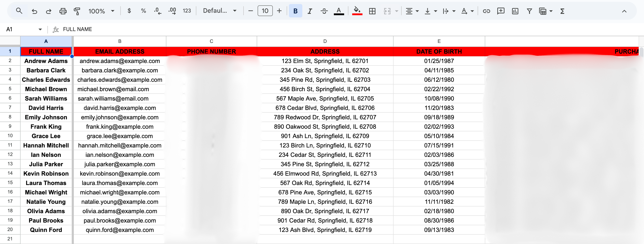The width and height of the screenshot is (644, 244).
Task: Insert a chart
Action: pos(515,11)
